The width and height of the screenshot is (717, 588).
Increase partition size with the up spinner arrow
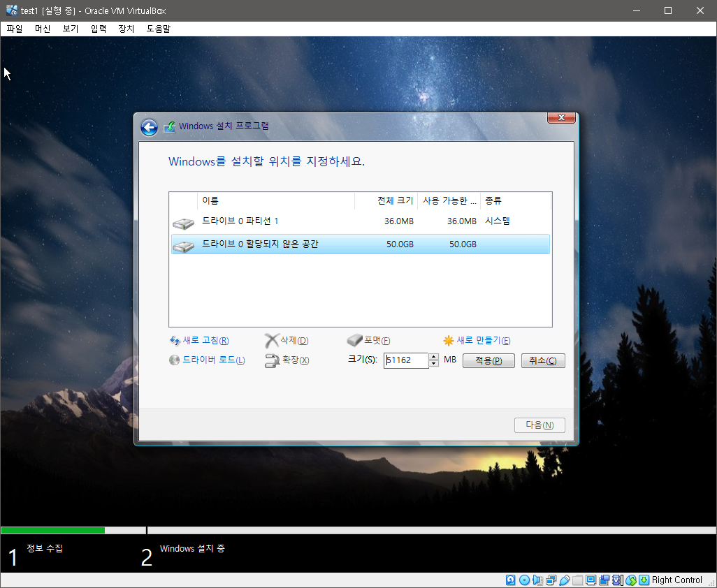(x=433, y=357)
